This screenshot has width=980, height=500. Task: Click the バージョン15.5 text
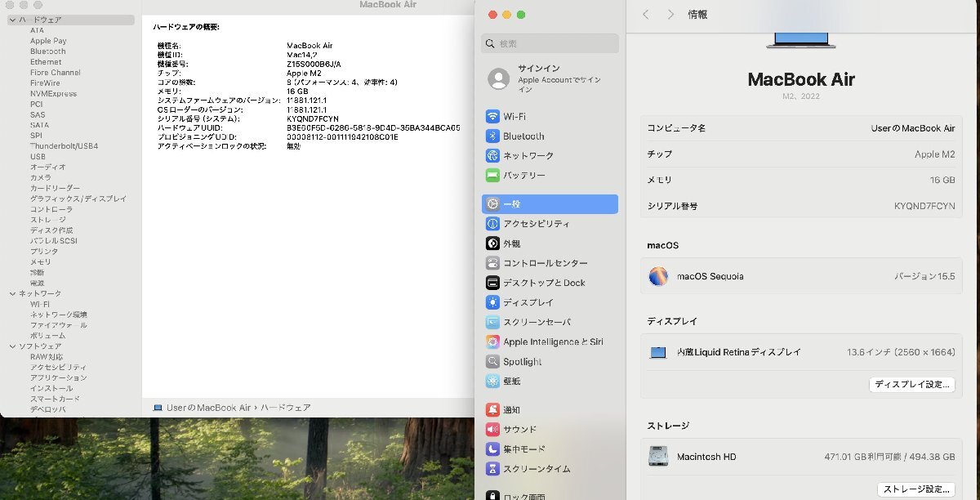tap(924, 276)
